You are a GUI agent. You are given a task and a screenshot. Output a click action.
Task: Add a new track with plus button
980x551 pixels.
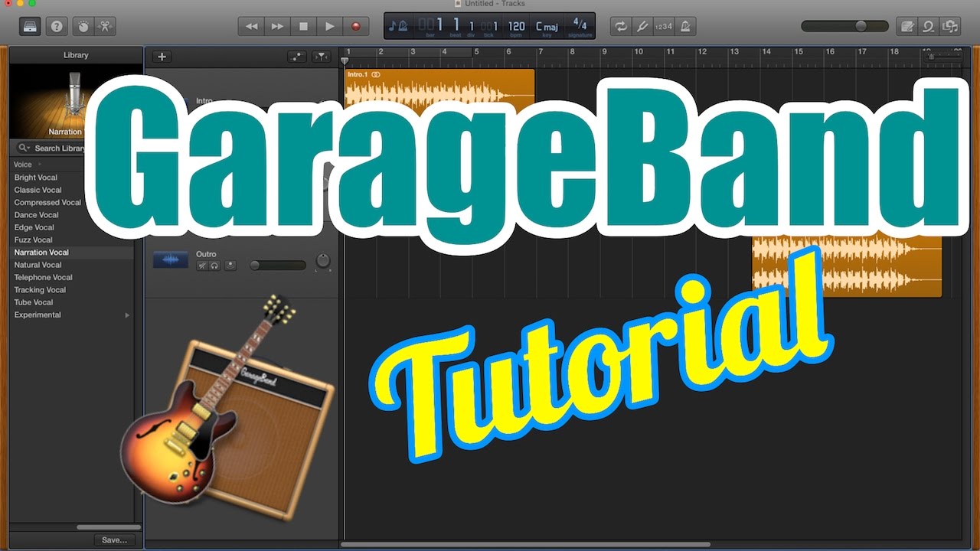[x=162, y=57]
